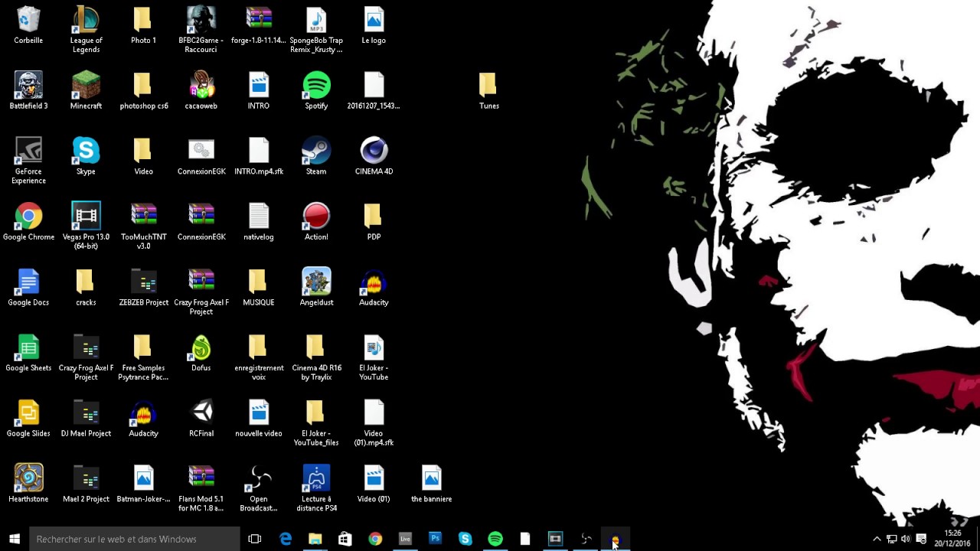Screen dimensions: 980x551
Task: Open the cracks folder
Action: [x=86, y=288]
